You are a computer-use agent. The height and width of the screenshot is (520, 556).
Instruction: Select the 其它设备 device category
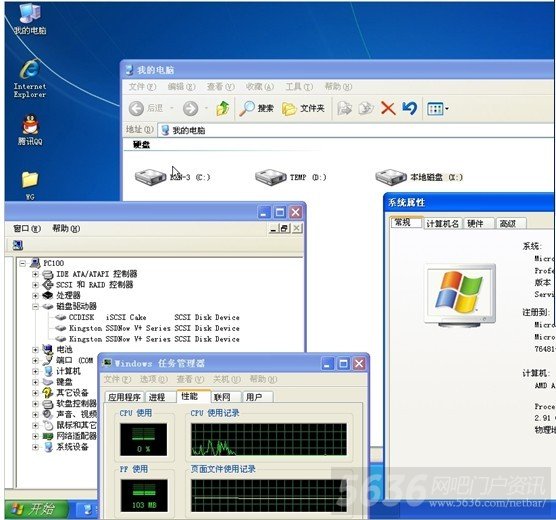[x=66, y=393]
